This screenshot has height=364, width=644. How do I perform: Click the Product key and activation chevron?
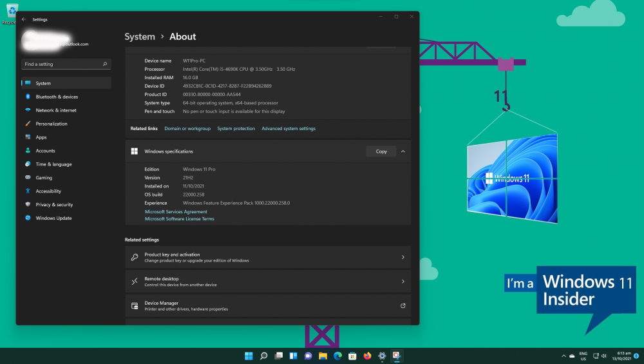point(403,257)
